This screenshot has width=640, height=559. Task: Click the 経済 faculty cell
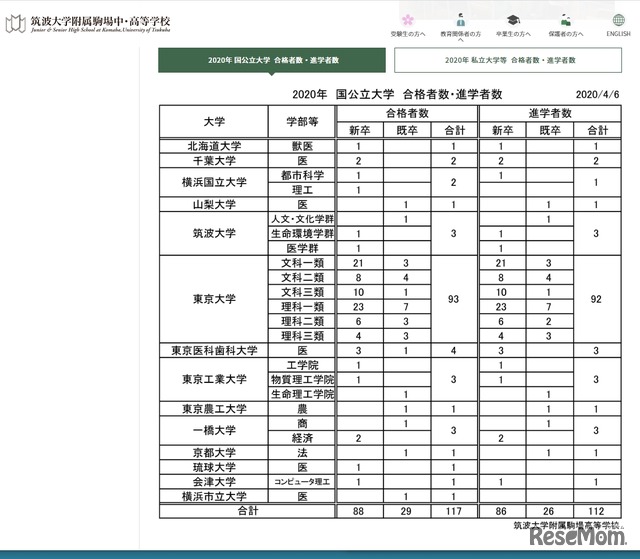click(x=302, y=438)
